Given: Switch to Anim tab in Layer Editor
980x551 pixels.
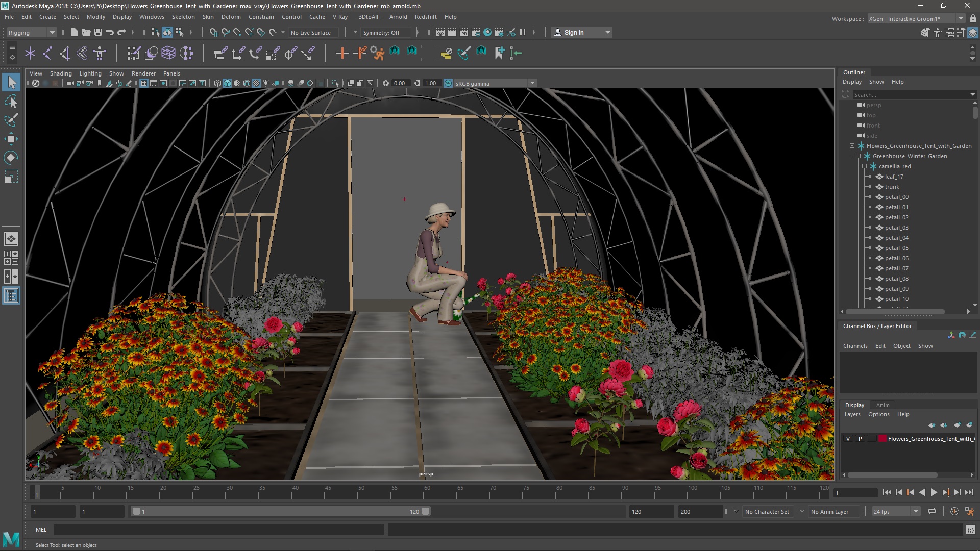Looking at the screenshot, I should [883, 405].
